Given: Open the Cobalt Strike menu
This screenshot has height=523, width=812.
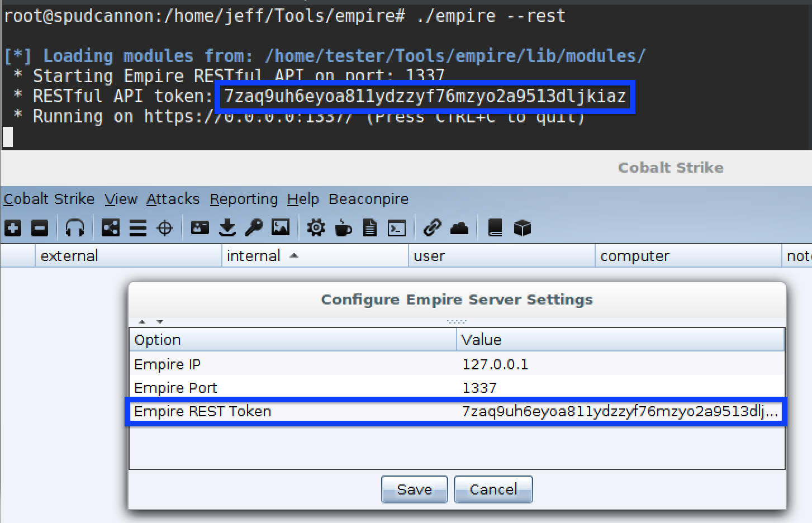Looking at the screenshot, I should tap(49, 199).
